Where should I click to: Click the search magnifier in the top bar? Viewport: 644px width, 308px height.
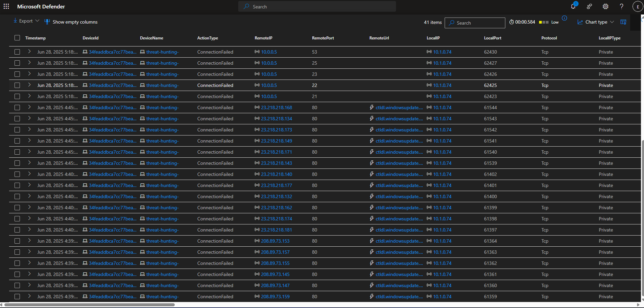click(x=247, y=6)
